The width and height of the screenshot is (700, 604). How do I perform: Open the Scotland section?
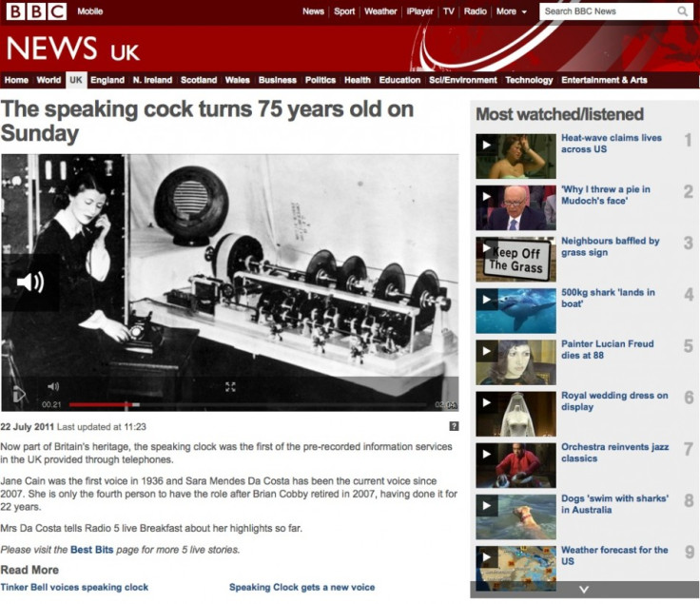pyautogui.click(x=199, y=80)
